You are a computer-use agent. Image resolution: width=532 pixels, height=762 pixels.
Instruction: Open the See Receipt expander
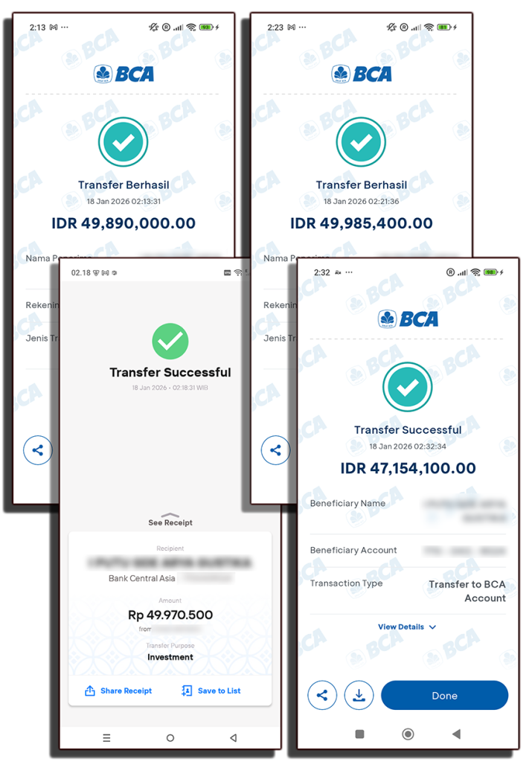tap(170, 519)
